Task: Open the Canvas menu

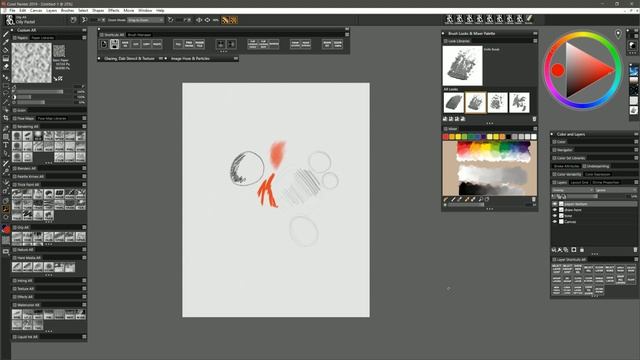Action: (x=36, y=11)
